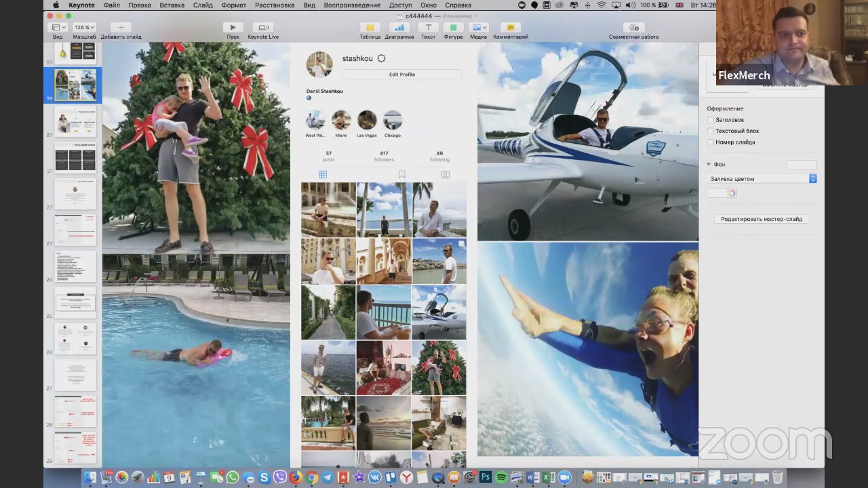Click the 417 followers count
868x488 pixels.
tap(384, 156)
